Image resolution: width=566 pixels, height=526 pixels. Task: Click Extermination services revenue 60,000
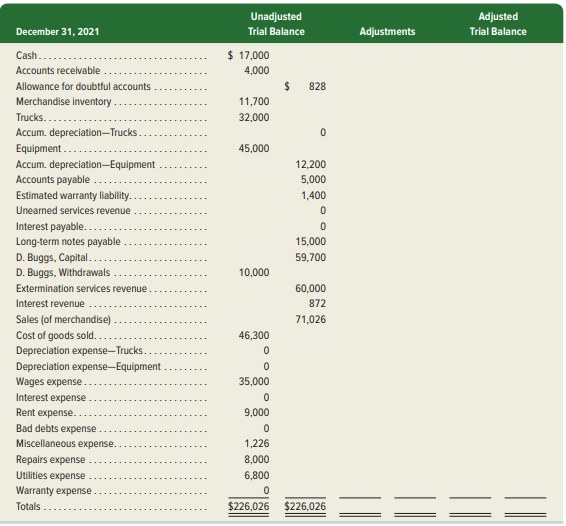pyautogui.click(x=310, y=288)
